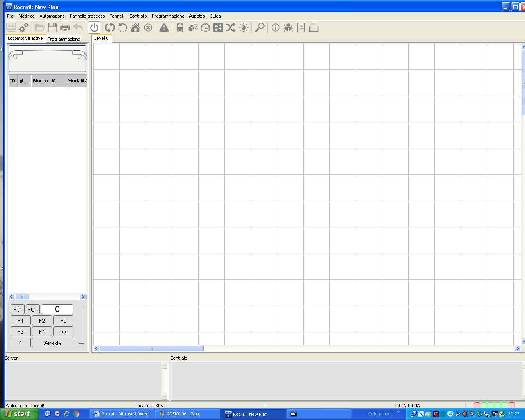
Task: Open the Pannello tracciato menu
Action: coord(87,16)
